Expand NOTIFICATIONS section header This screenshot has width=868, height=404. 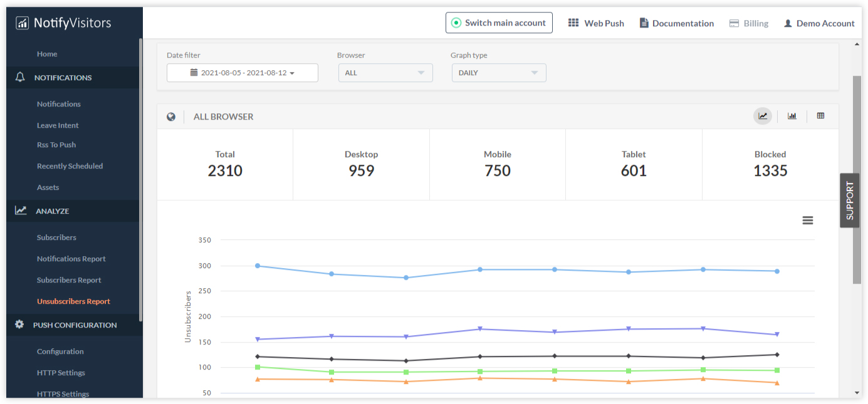click(72, 77)
